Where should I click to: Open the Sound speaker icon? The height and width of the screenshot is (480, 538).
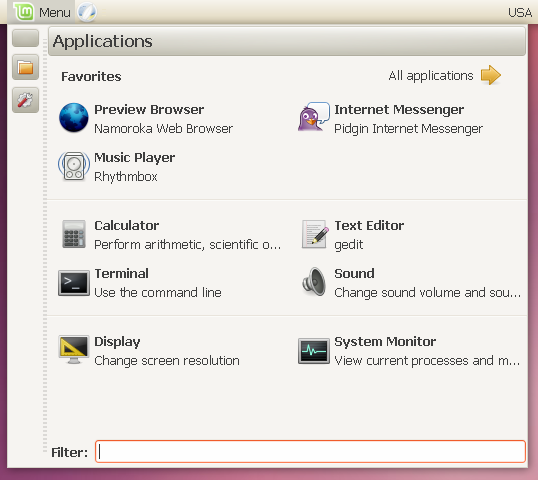314,282
